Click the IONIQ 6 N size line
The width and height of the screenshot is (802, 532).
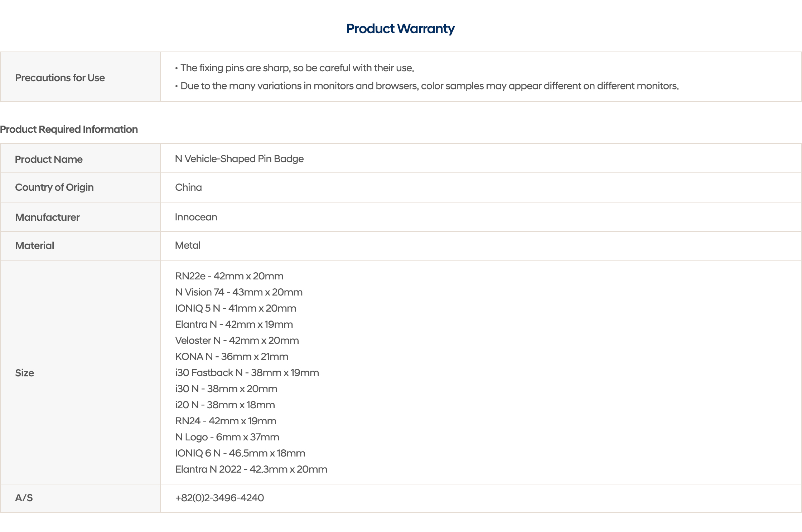point(240,453)
